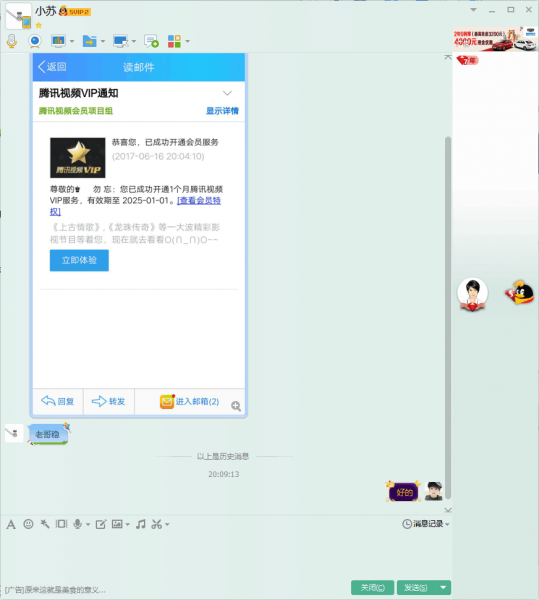Click the sender avatar beside 老哥稳

[x=14, y=434]
